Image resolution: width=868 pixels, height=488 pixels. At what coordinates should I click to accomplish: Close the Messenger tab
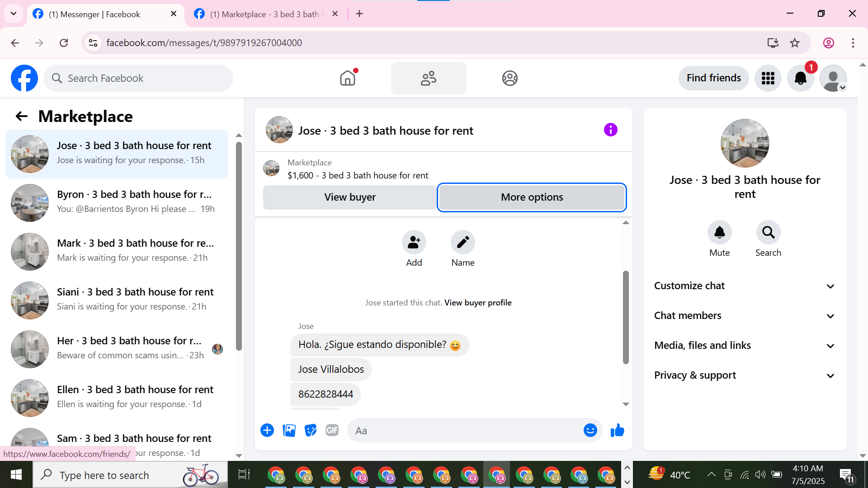[174, 14]
